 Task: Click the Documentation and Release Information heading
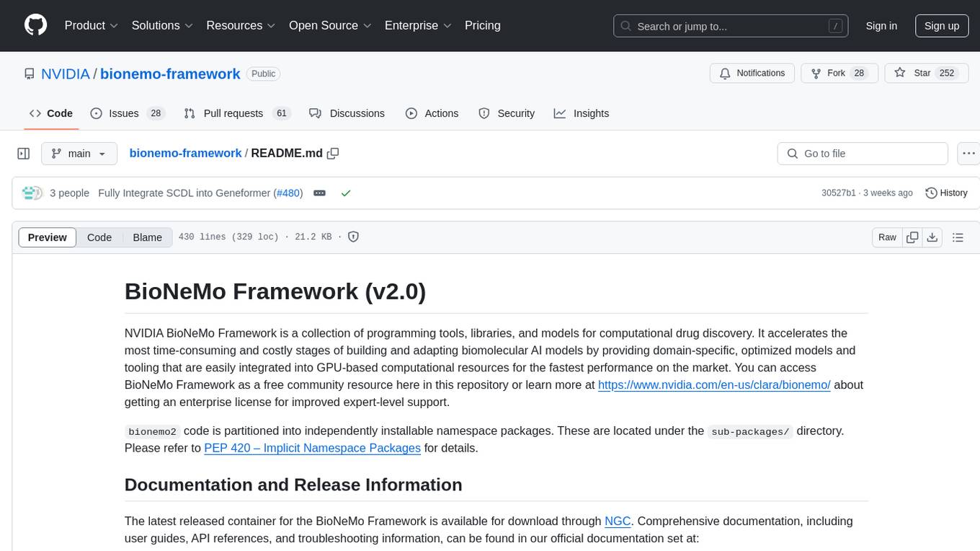coord(293,485)
